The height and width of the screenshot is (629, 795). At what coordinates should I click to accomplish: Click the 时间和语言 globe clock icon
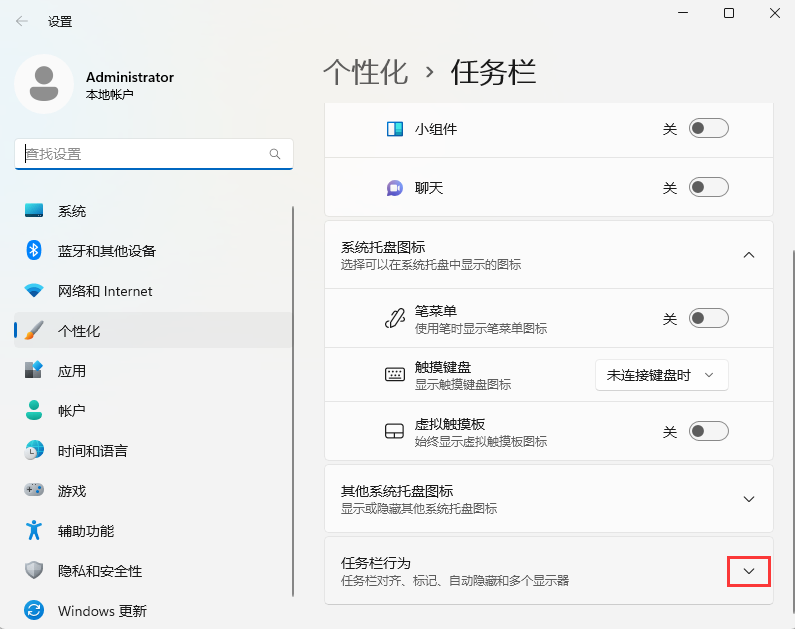34,450
